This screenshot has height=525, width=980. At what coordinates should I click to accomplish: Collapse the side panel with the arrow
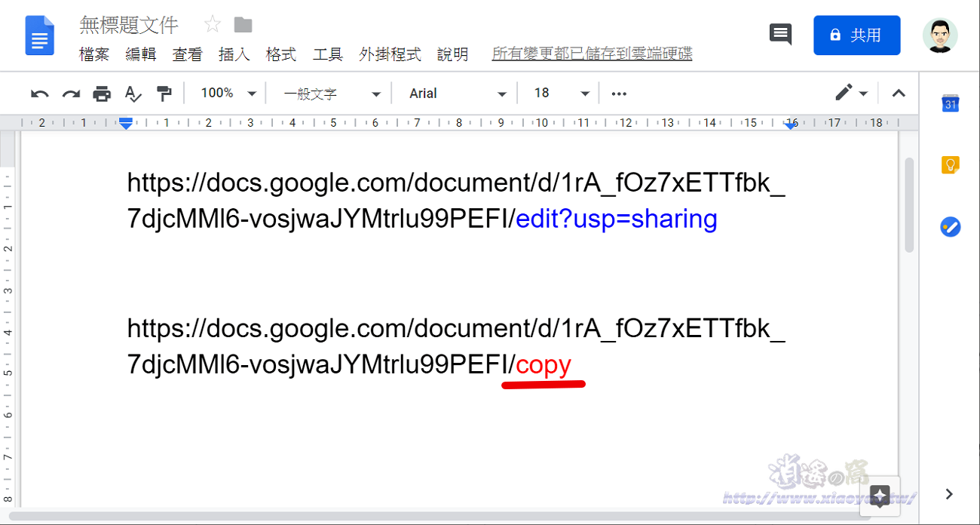point(949,494)
